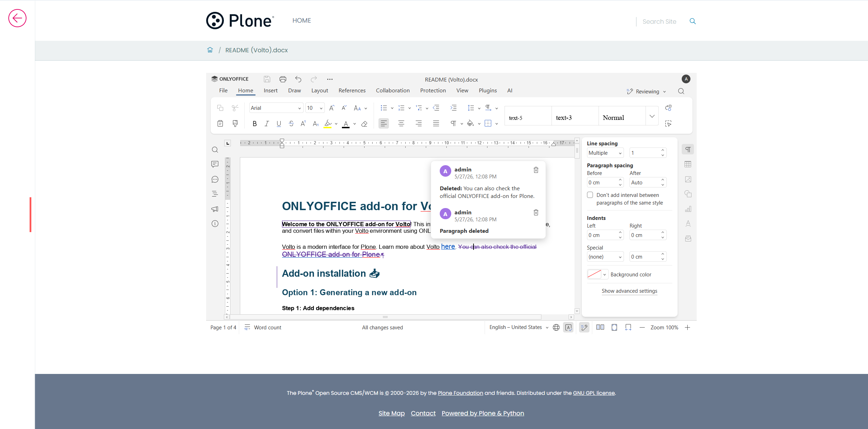Click 'Show advanced settings' link
This screenshot has width=868, height=429.
pyautogui.click(x=630, y=291)
